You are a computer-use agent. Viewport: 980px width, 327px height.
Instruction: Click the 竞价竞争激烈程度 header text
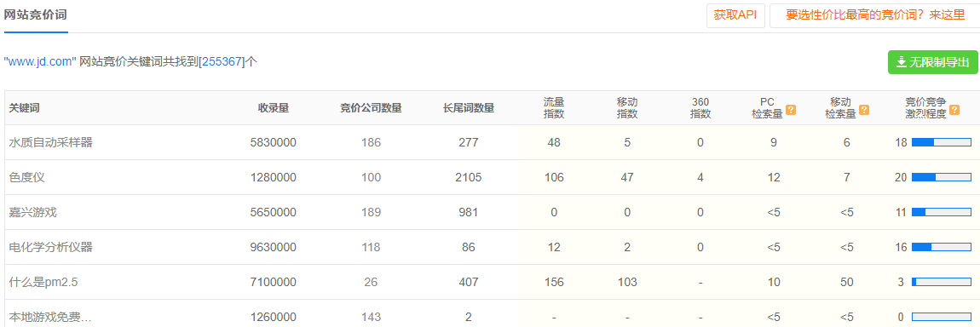pos(926,108)
